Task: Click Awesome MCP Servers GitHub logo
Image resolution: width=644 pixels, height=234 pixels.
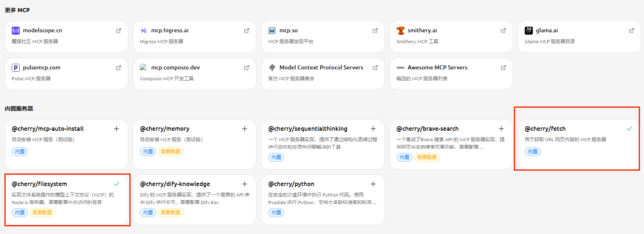Action: (401, 67)
